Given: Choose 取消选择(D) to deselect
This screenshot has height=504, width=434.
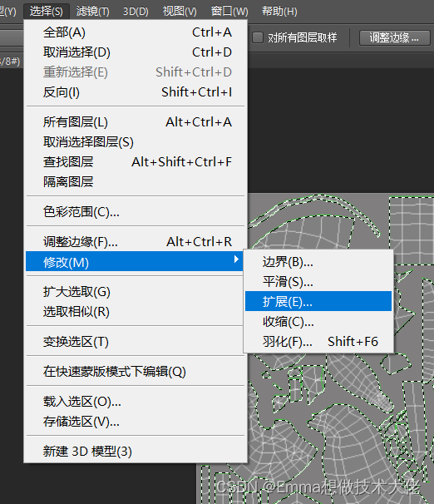Looking at the screenshot, I should coord(136,52).
